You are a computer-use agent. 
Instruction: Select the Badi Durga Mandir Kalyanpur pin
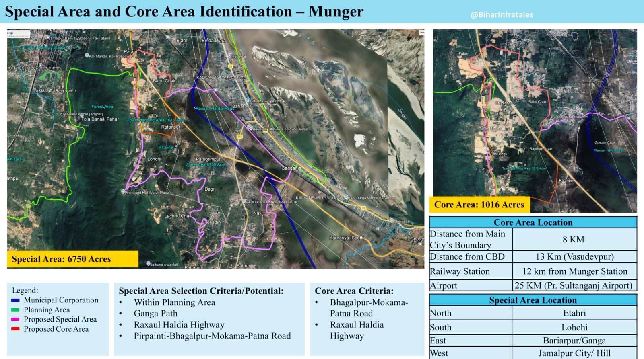tap(346, 197)
